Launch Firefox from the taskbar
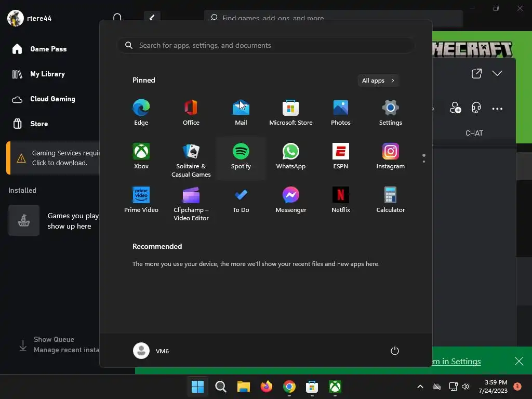532x399 pixels. (x=267, y=387)
